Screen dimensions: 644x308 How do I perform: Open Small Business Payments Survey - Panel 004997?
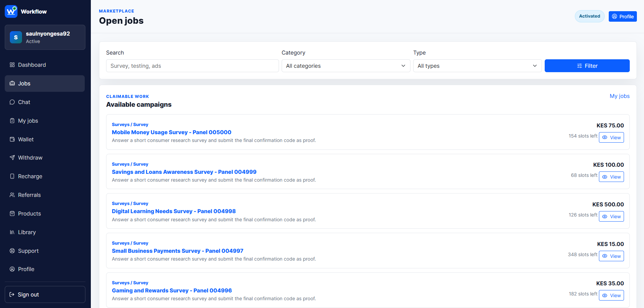pyautogui.click(x=178, y=251)
